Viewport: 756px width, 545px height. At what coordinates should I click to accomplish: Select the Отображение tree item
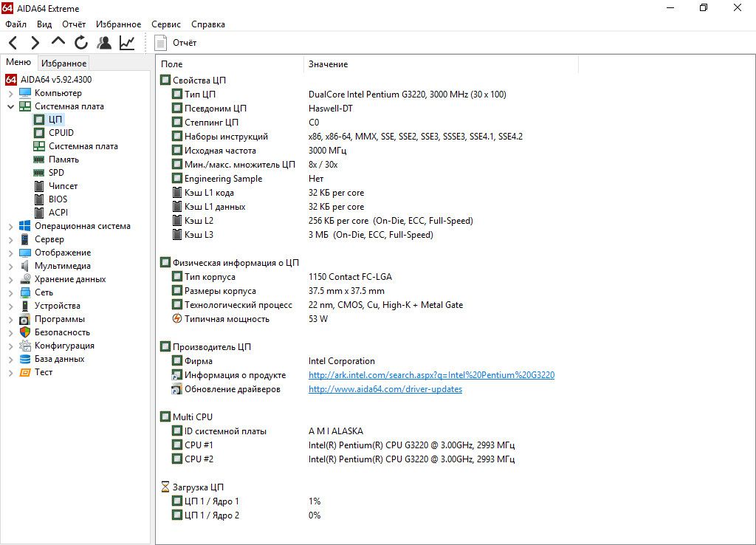tap(63, 253)
